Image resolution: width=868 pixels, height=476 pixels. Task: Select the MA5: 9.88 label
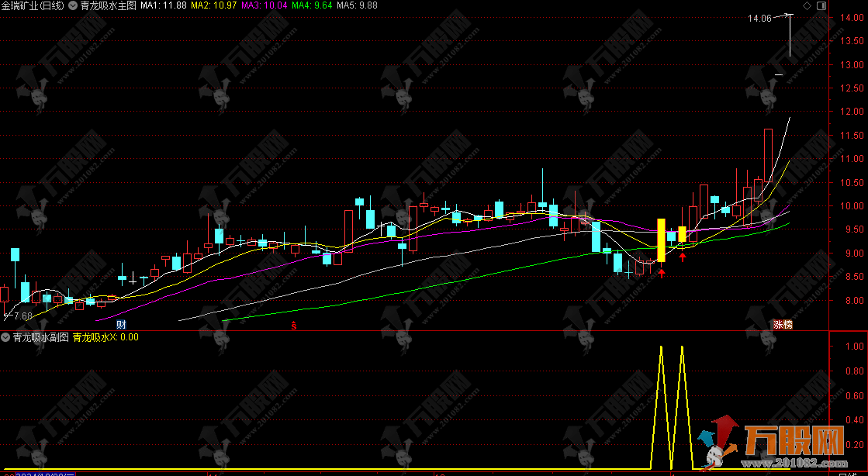coord(357,5)
